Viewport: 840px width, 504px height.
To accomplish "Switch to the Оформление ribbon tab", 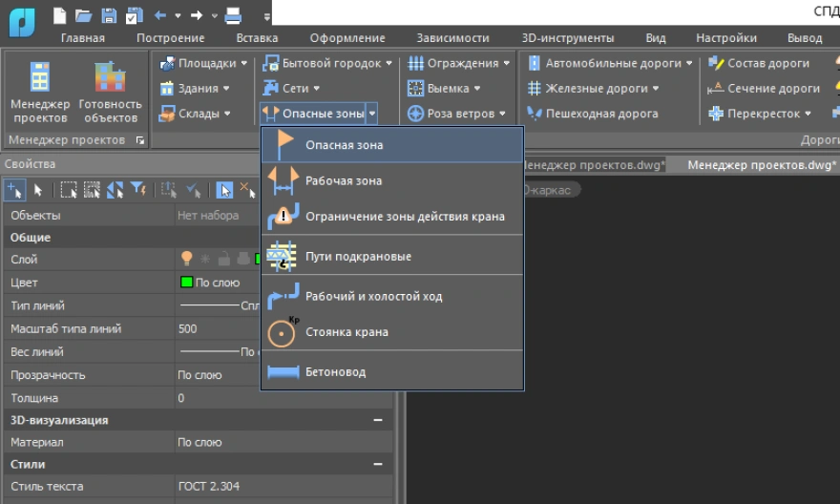I will pyautogui.click(x=347, y=38).
